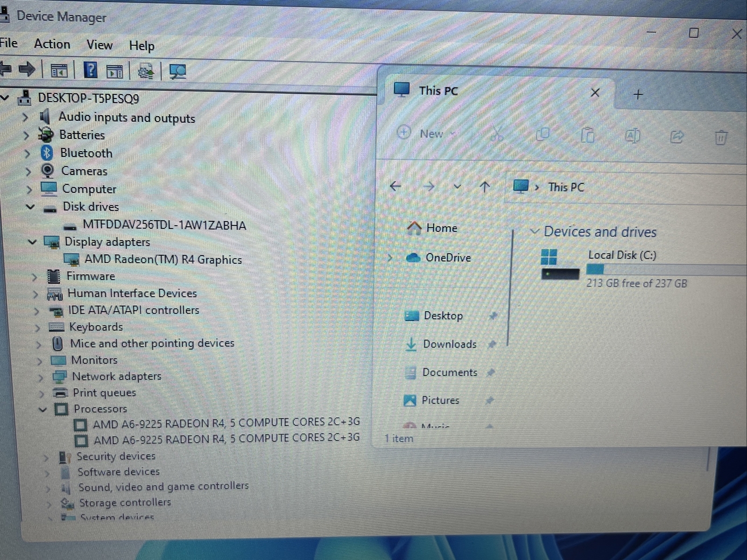The height and width of the screenshot is (560, 747).
Task: Click the Show/Hide console tree toolbar icon
Action: click(x=59, y=71)
